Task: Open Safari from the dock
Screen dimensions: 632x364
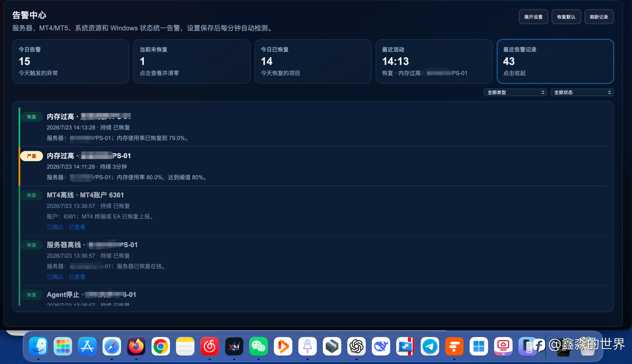Action: (x=112, y=346)
